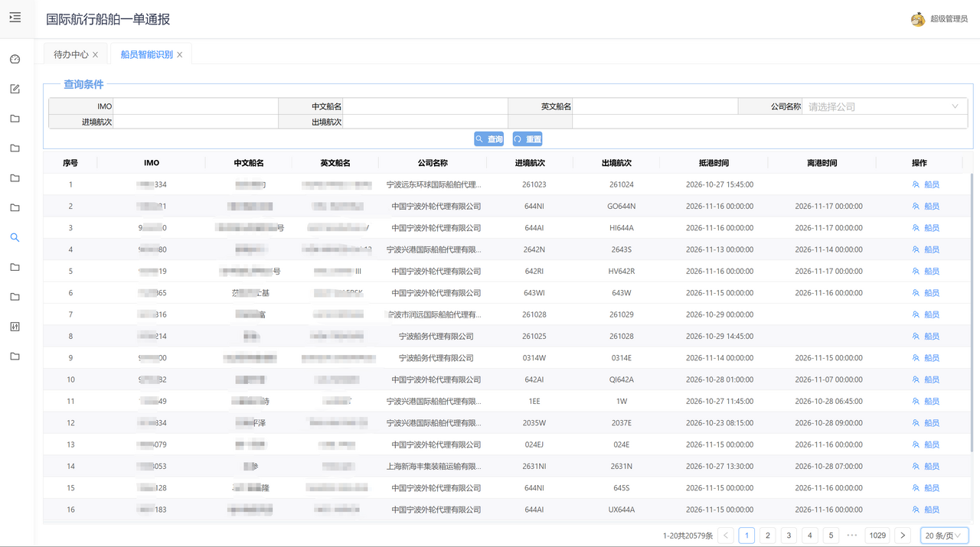Open the edit form icon in sidebar

tap(15, 89)
